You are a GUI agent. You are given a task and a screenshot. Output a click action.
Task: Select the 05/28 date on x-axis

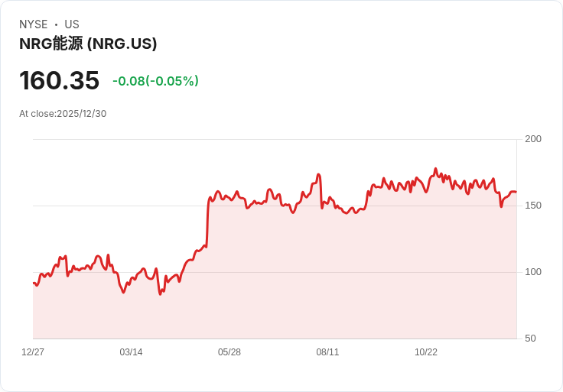tap(229, 352)
